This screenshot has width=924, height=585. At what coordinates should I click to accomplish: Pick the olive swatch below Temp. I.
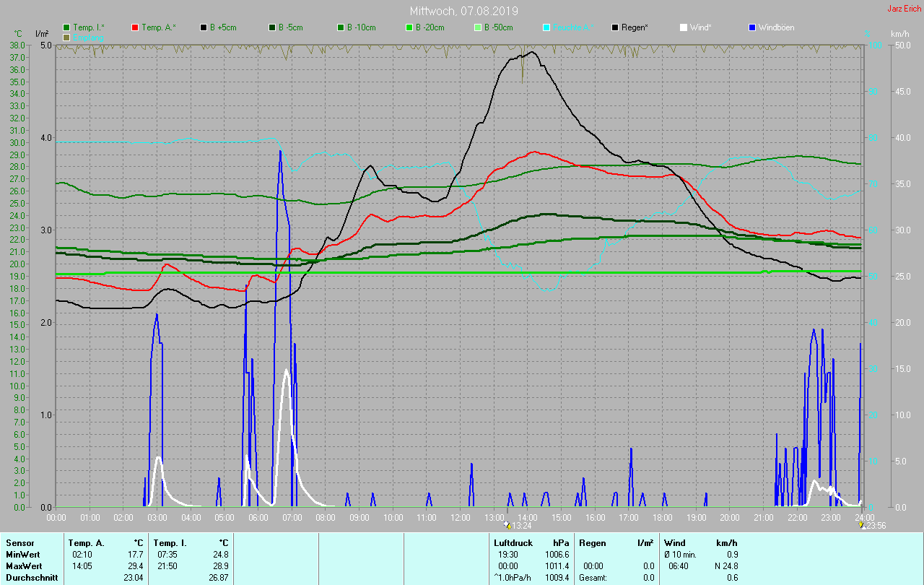[x=66, y=37]
